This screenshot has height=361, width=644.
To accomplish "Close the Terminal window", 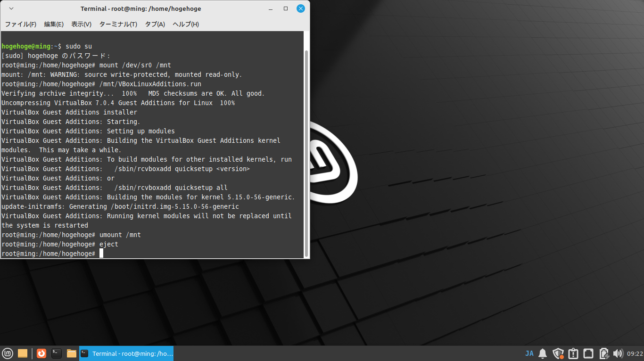I will 300,8.
